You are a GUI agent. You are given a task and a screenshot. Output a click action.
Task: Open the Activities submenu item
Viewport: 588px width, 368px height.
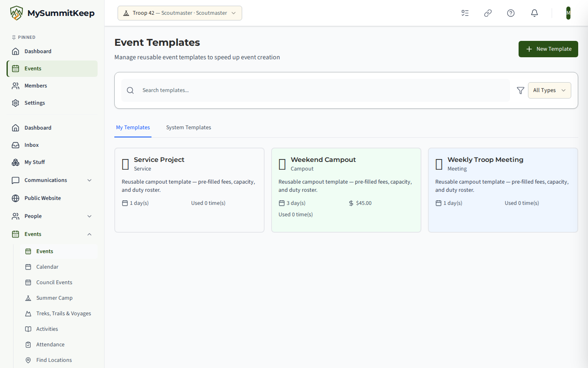pyautogui.click(x=59, y=329)
